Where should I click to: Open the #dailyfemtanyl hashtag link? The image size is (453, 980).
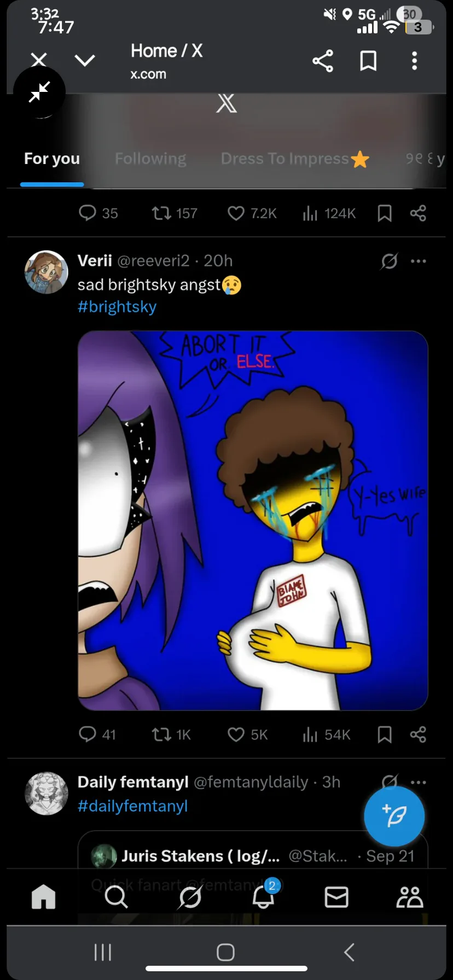click(x=132, y=806)
